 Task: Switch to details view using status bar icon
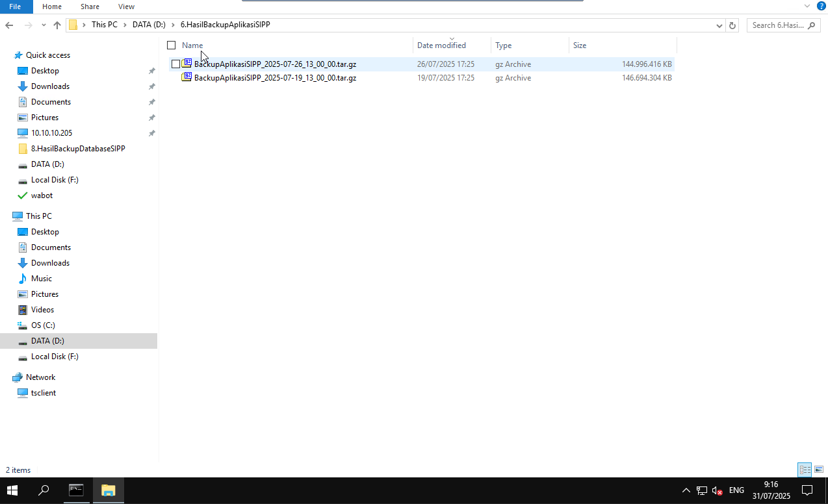[x=805, y=470]
